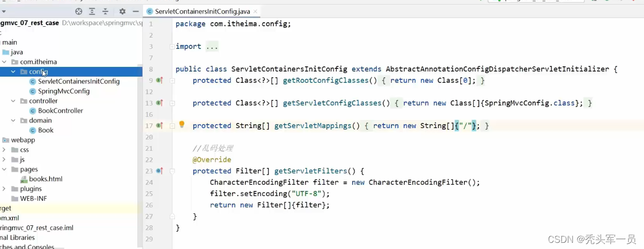Click the Book class file icon

[x=33, y=130]
